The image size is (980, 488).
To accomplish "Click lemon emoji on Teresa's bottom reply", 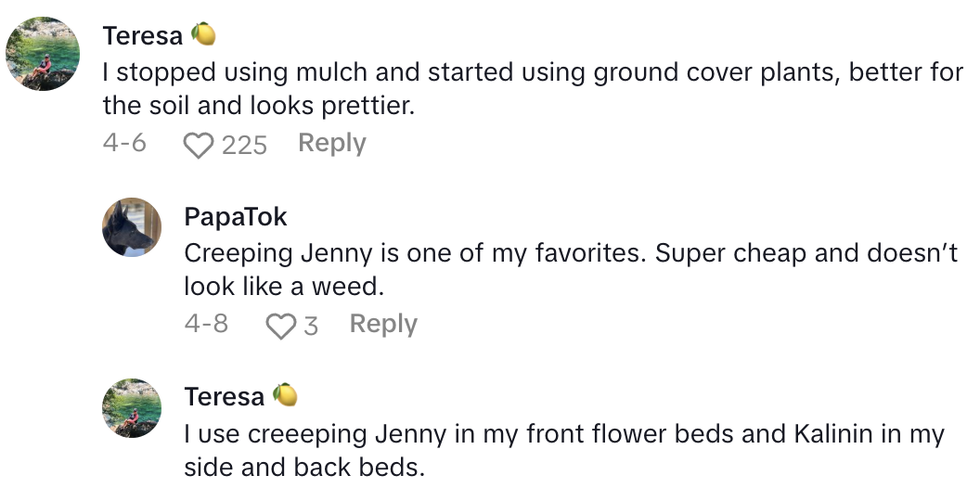I will point(285,396).
